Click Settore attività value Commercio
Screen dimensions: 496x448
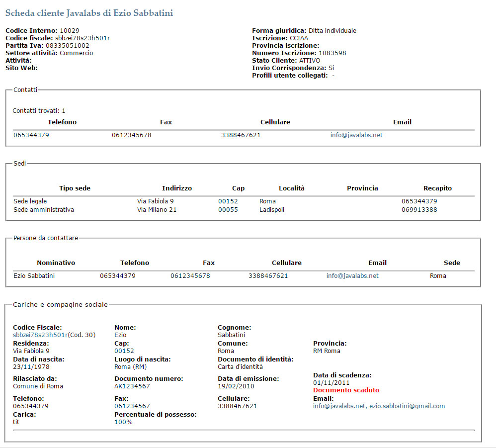point(76,53)
